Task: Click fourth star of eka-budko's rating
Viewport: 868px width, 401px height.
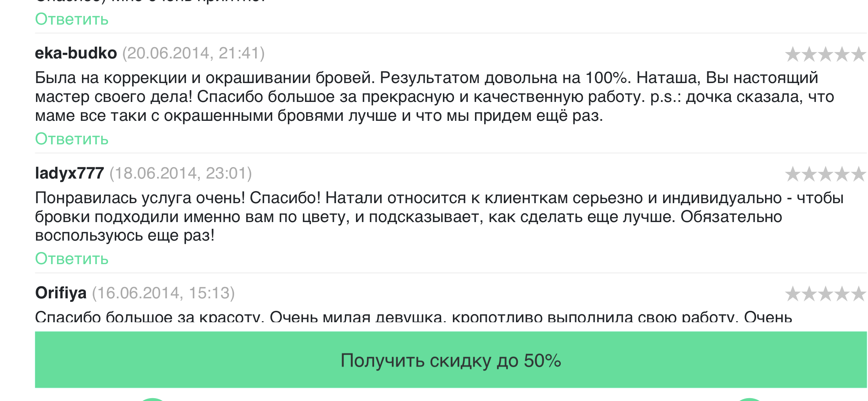Action: (x=842, y=55)
